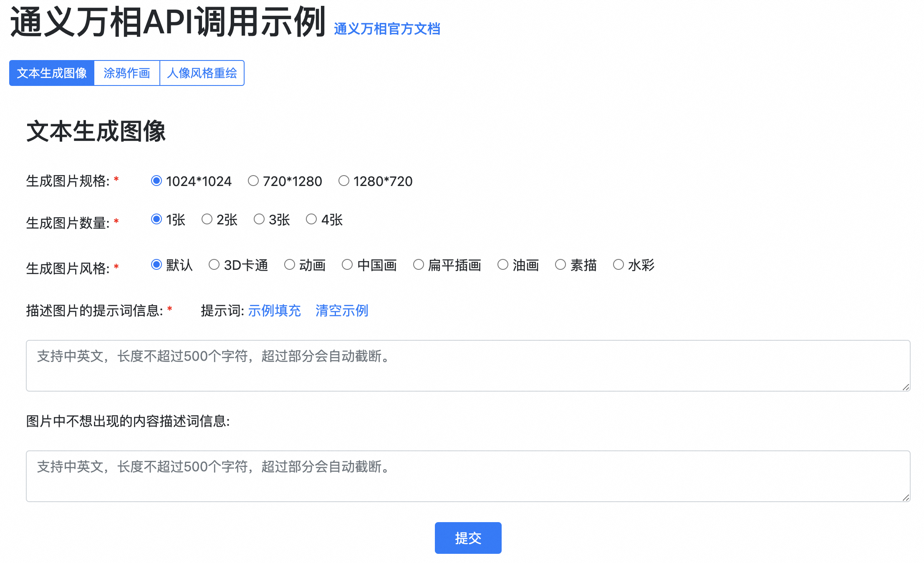Screen dimensions: 924x563
Task: Choose 4张 for image count
Action: pos(311,219)
